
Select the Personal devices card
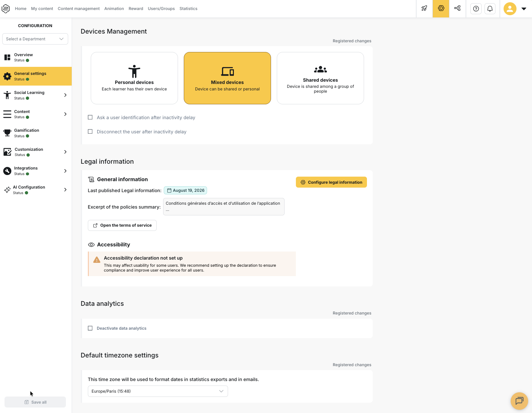coord(134,78)
